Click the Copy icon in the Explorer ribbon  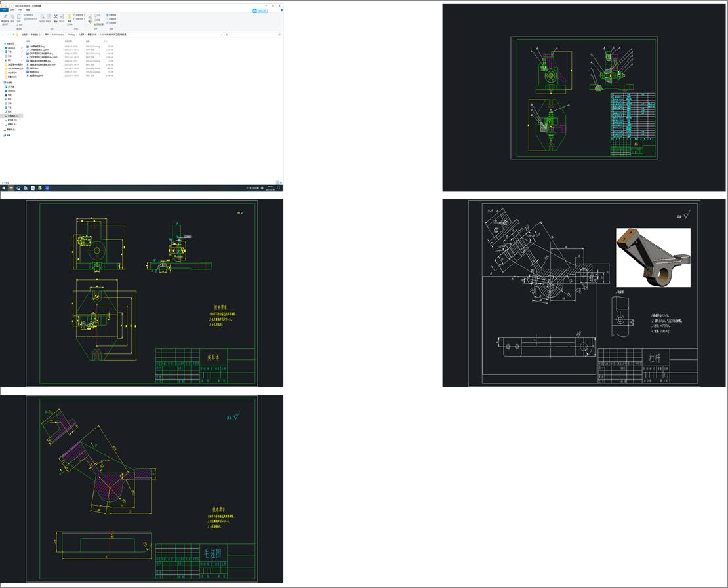pos(12,17)
